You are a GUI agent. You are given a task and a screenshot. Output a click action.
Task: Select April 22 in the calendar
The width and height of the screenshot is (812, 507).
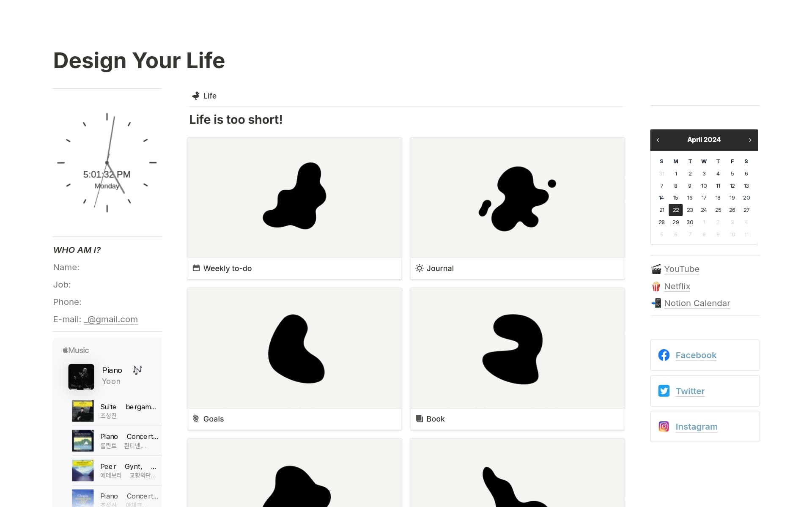pos(675,210)
